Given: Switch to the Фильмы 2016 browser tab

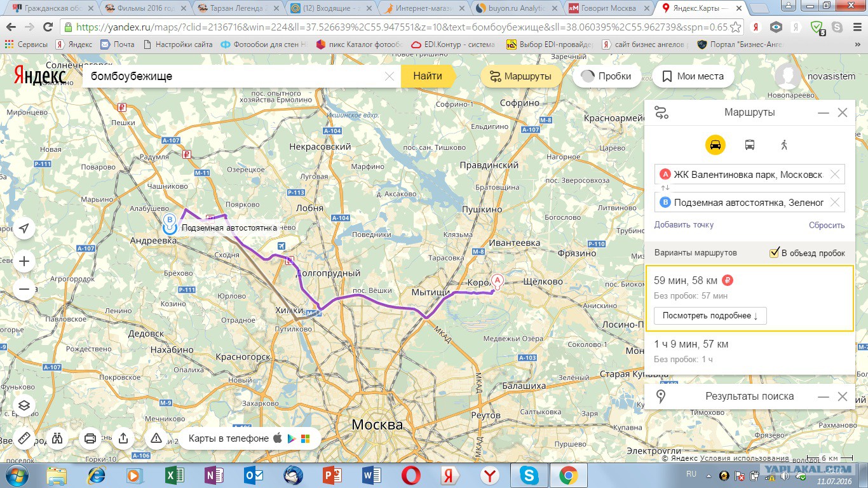Looking at the screenshot, I should click(x=145, y=9).
